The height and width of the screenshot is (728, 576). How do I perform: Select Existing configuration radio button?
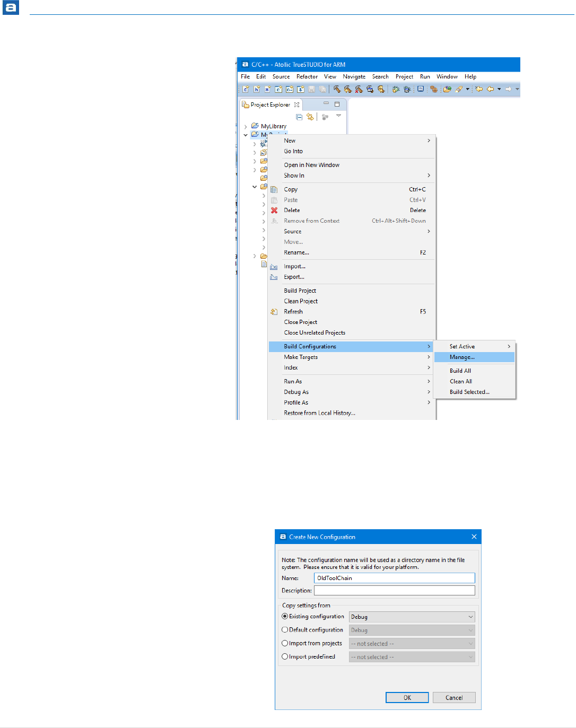285,616
